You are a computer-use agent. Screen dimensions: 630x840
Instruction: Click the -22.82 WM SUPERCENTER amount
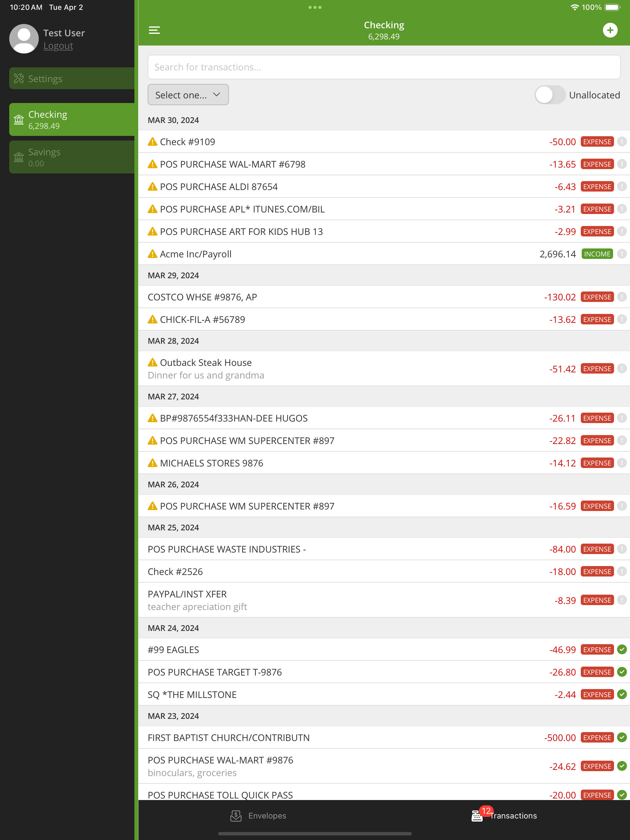(x=562, y=441)
